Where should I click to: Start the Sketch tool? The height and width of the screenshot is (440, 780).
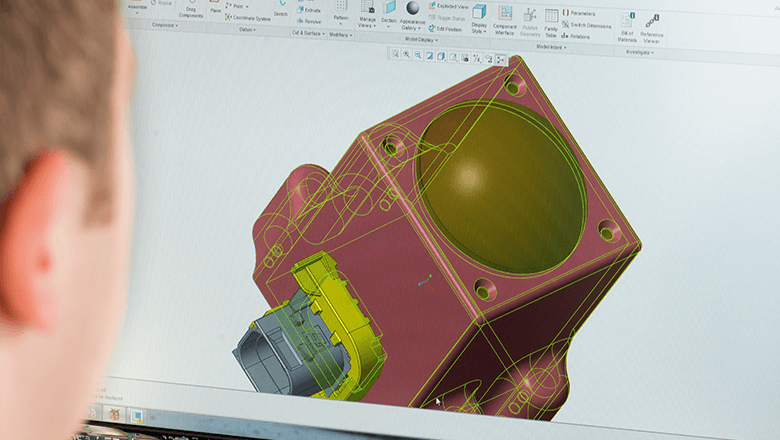point(281,9)
